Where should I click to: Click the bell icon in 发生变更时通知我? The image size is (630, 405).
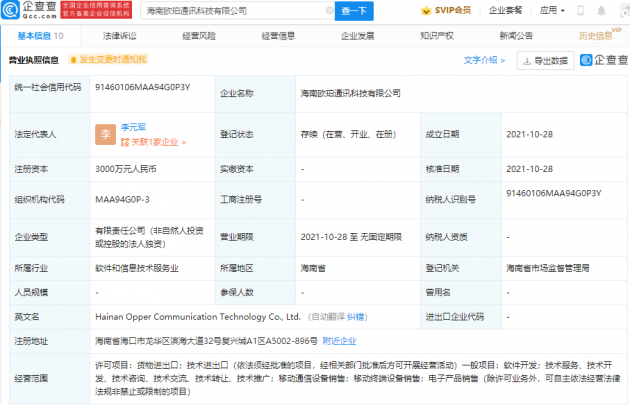(74, 60)
